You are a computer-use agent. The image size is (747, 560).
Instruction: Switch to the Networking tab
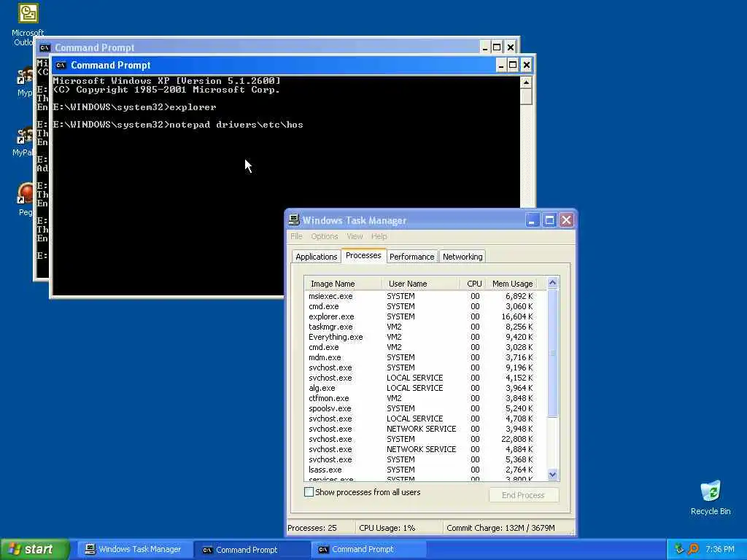tap(462, 257)
